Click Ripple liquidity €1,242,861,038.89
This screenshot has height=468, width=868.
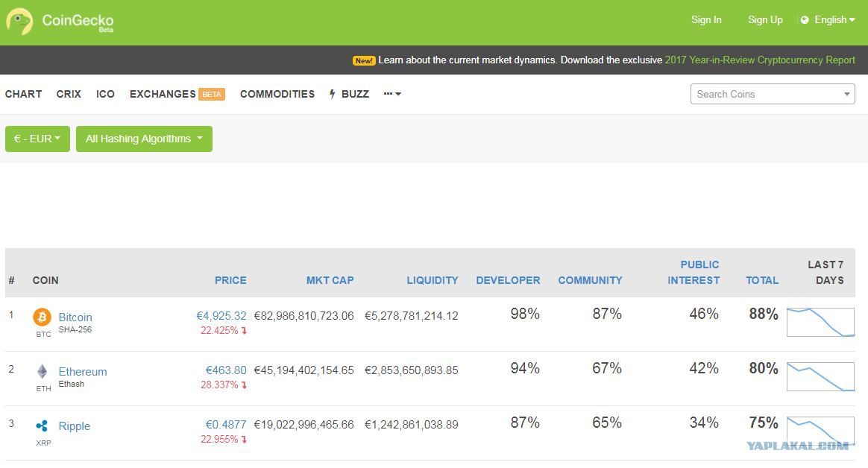(x=412, y=424)
